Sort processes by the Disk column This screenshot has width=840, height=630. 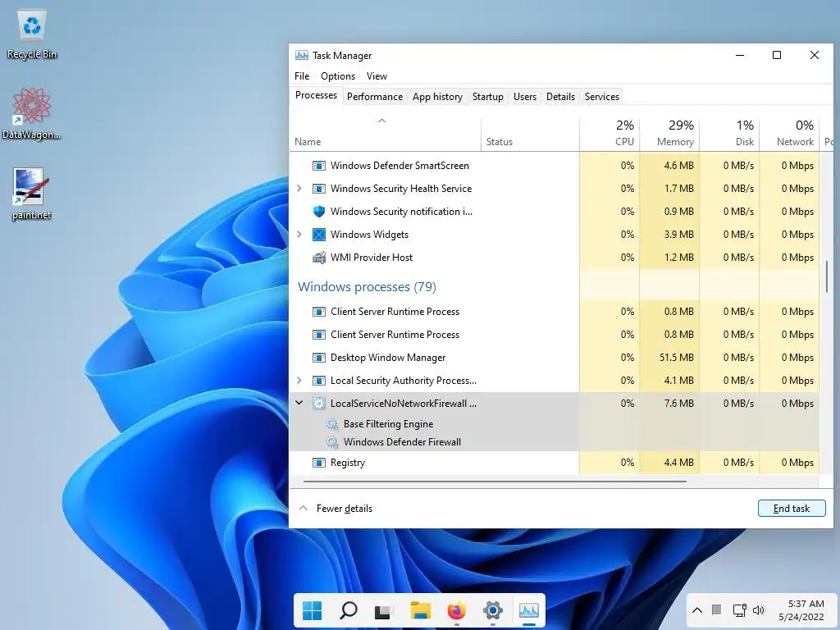(x=729, y=133)
